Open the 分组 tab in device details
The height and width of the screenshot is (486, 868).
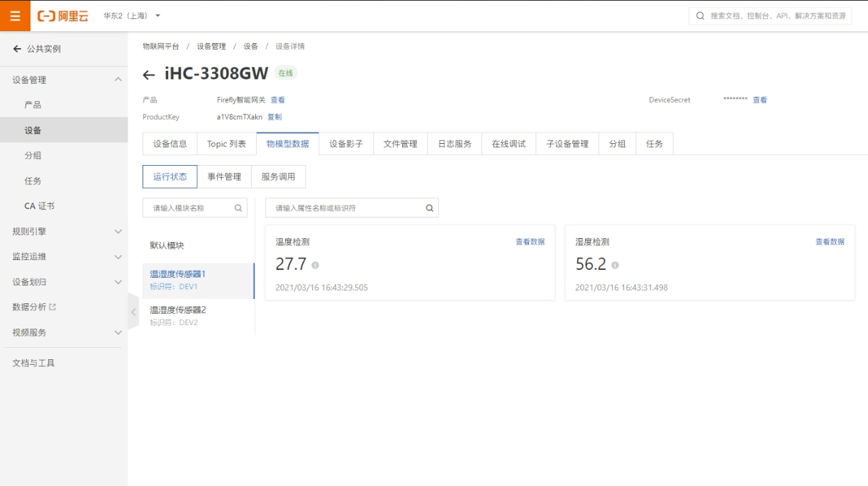[x=618, y=144]
